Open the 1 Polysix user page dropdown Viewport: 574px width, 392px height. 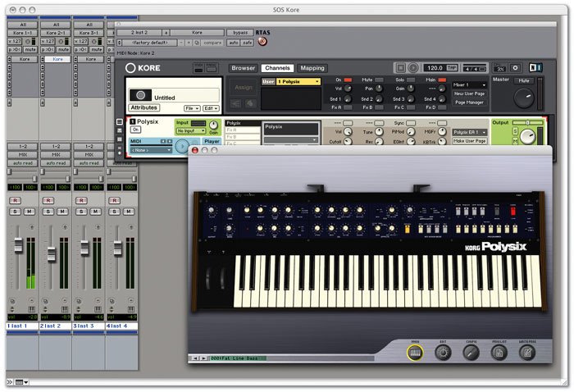point(298,82)
